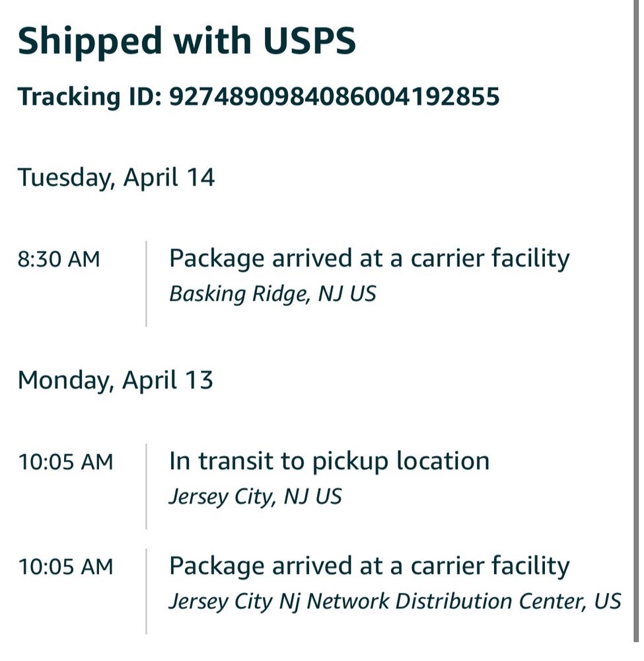Image resolution: width=644 pixels, height=661 pixels.
Task: Click the 8:30 AM timestamp
Action: pyautogui.click(x=59, y=259)
